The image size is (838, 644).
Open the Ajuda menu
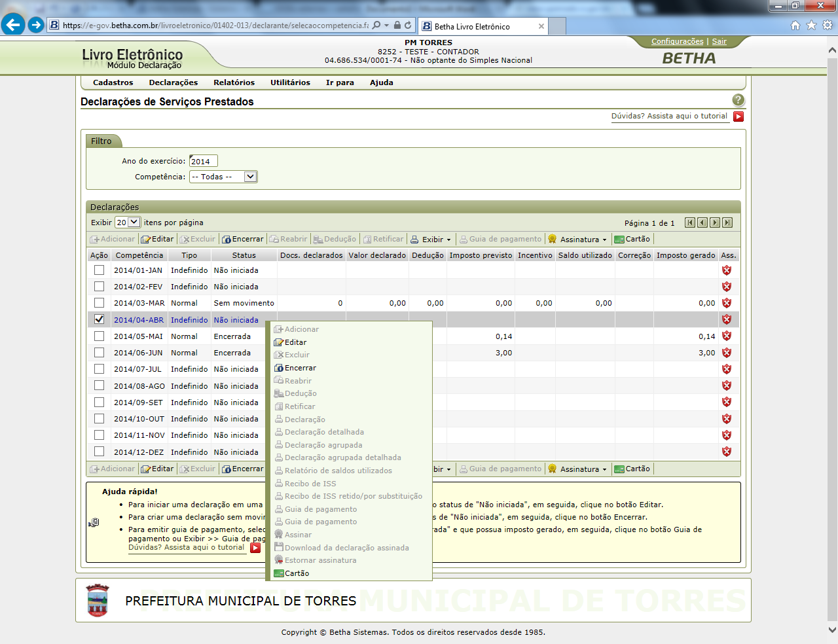point(382,82)
